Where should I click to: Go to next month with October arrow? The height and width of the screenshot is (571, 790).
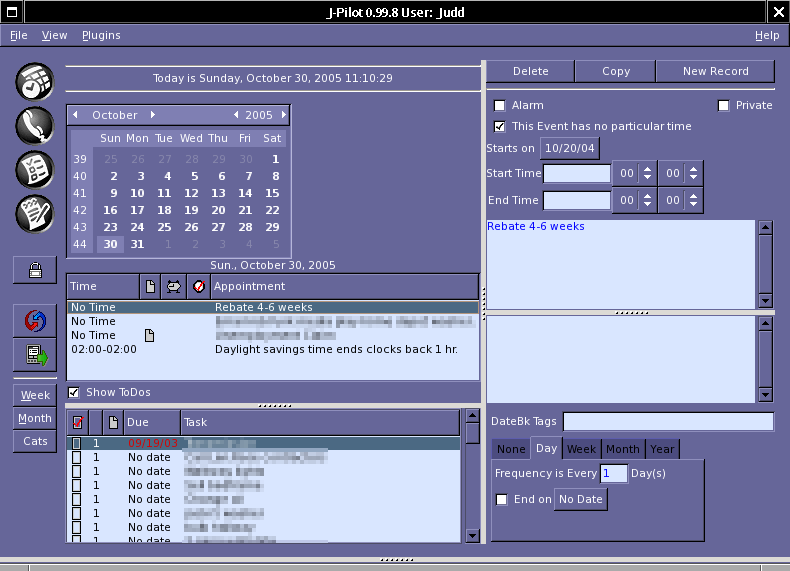(153, 115)
